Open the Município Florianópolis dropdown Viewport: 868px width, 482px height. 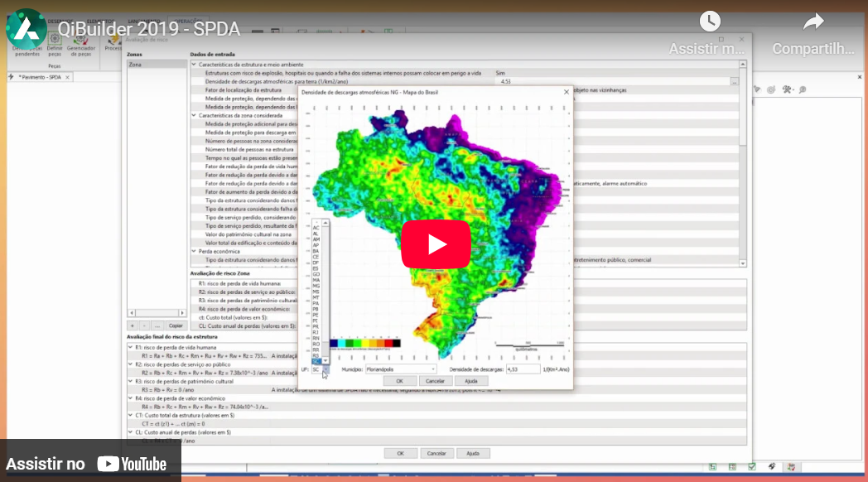[401, 369]
